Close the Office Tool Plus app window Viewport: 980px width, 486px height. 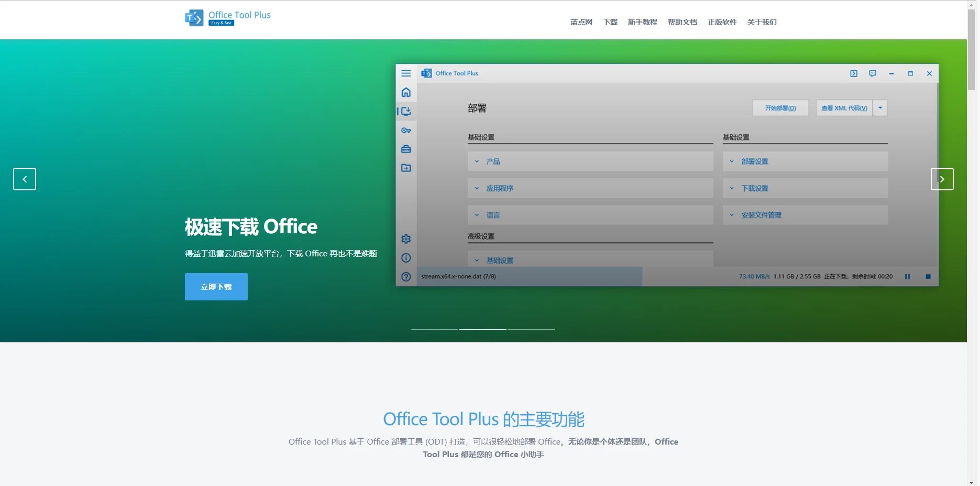[929, 73]
